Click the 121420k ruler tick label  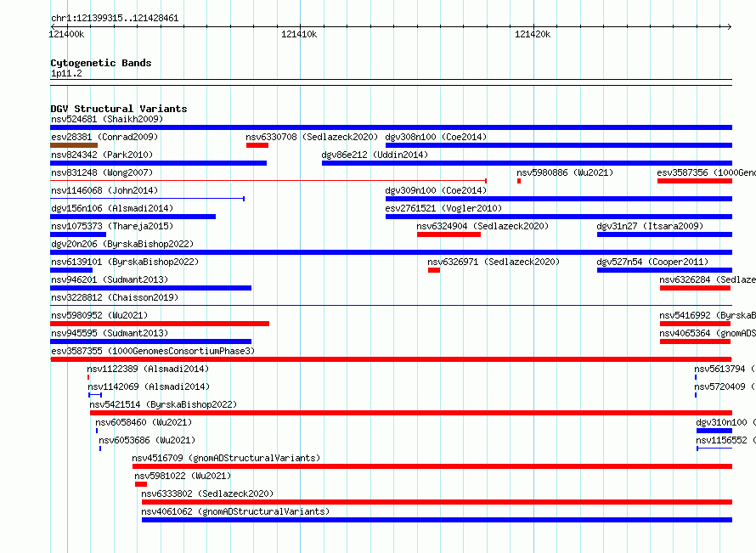click(x=533, y=34)
